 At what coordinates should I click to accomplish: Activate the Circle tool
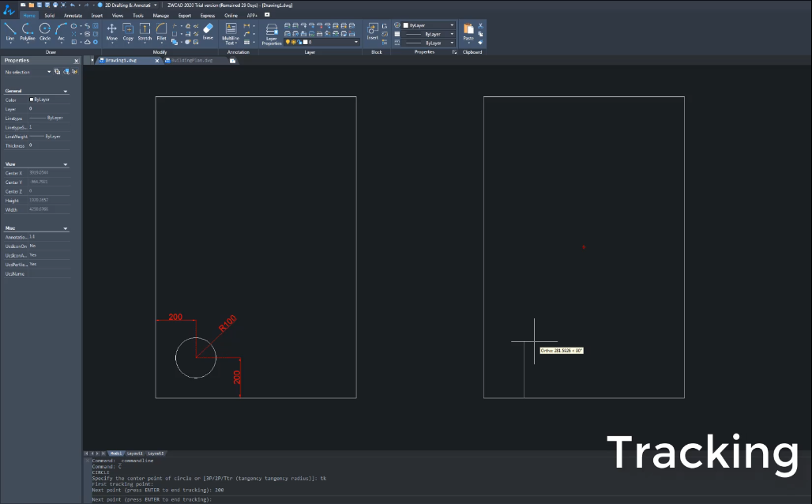click(x=45, y=31)
